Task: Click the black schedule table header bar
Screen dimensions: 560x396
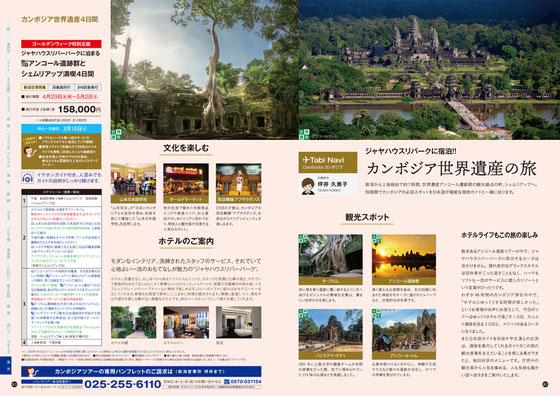Action: click(x=61, y=192)
